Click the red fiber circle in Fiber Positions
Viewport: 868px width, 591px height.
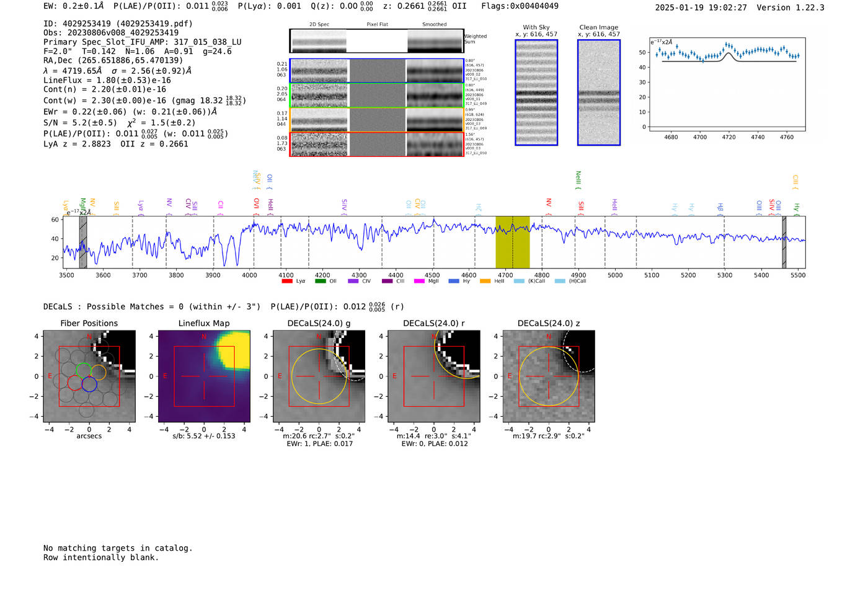(74, 383)
